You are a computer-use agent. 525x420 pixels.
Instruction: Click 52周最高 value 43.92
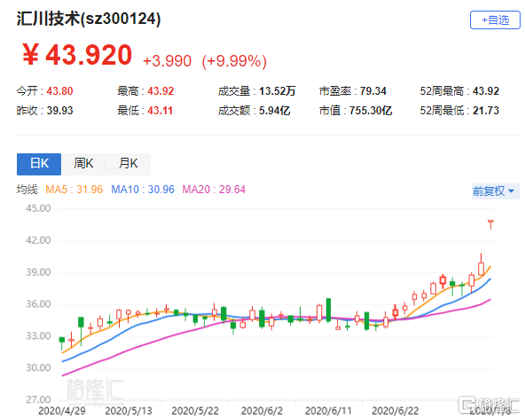(x=486, y=91)
